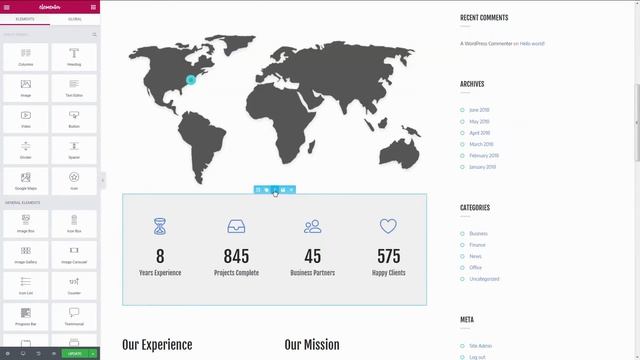Select the Divider widget
The height and width of the screenshot is (360, 640).
click(26, 150)
